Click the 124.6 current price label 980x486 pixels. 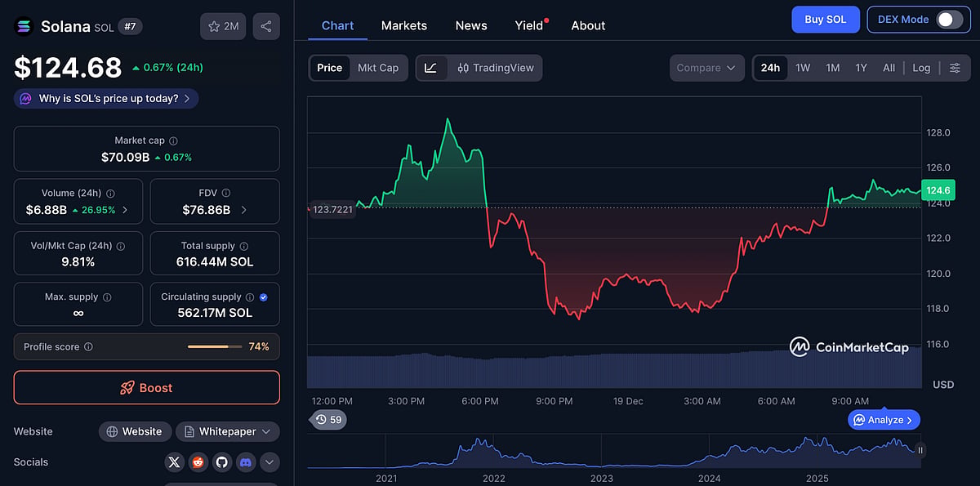click(938, 190)
